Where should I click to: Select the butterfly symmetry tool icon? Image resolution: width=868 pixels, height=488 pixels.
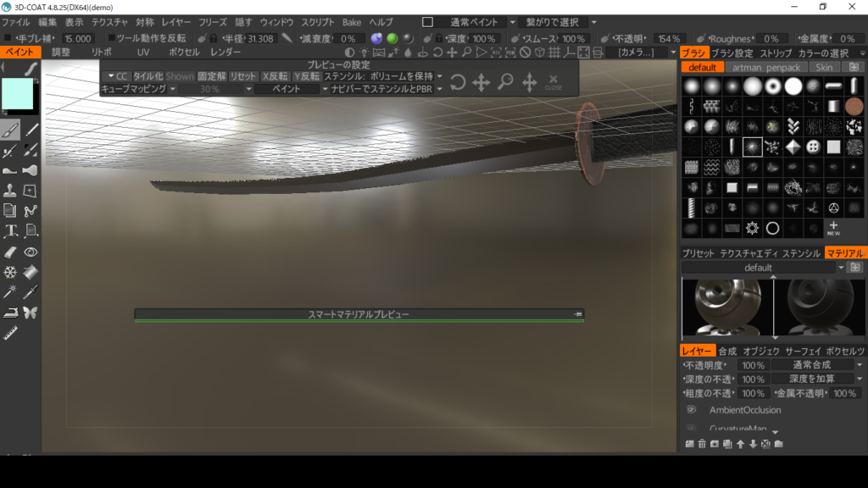(x=31, y=313)
